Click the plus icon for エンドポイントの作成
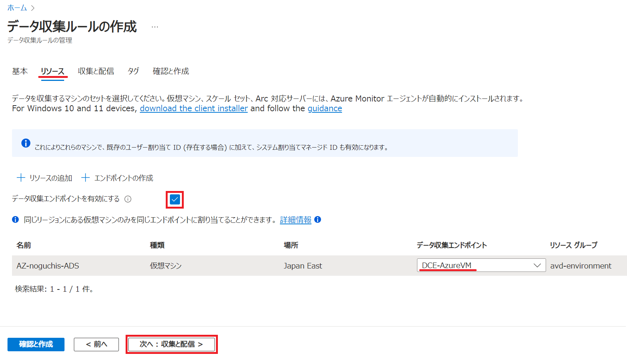Screen dimensions: 627x364 (x=85, y=178)
